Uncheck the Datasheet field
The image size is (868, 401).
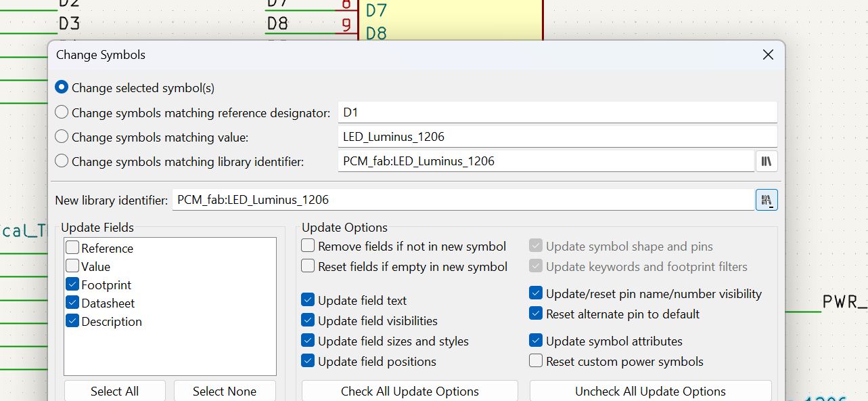(x=72, y=302)
